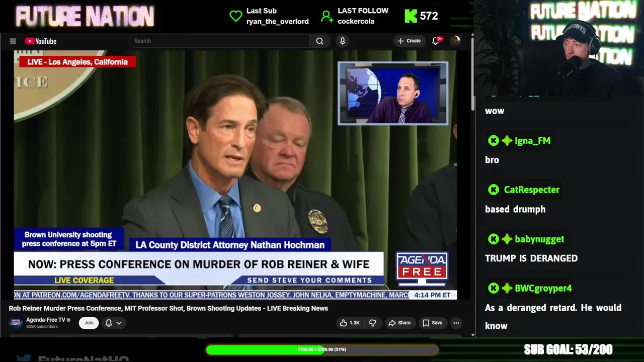Dislike the video with thumbs-down

373,323
